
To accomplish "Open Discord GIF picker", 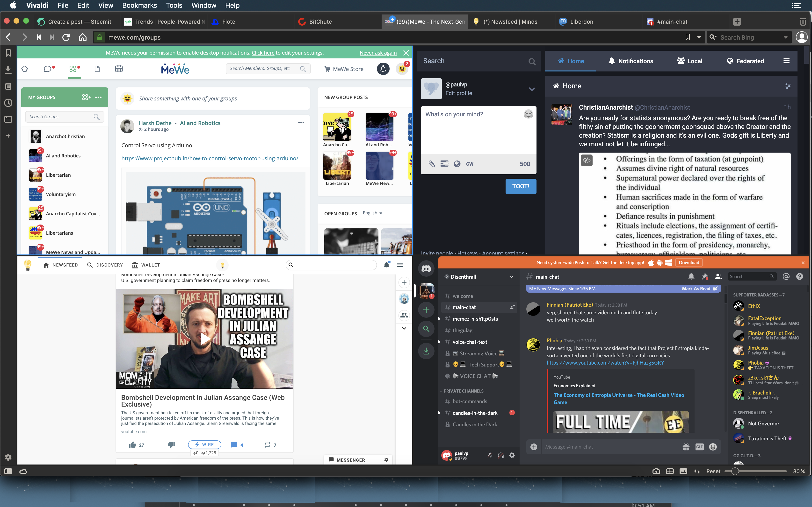I will tap(699, 447).
